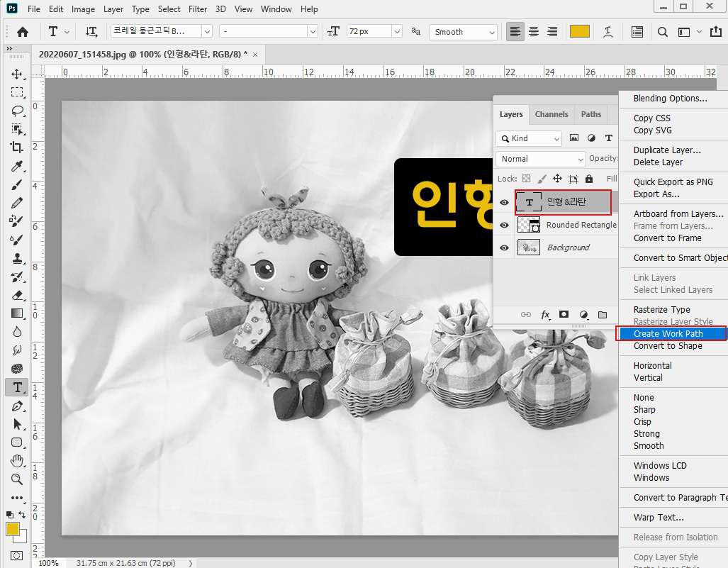
Task: Open the Type tool preset picker arrow
Action: pyautogui.click(x=67, y=32)
